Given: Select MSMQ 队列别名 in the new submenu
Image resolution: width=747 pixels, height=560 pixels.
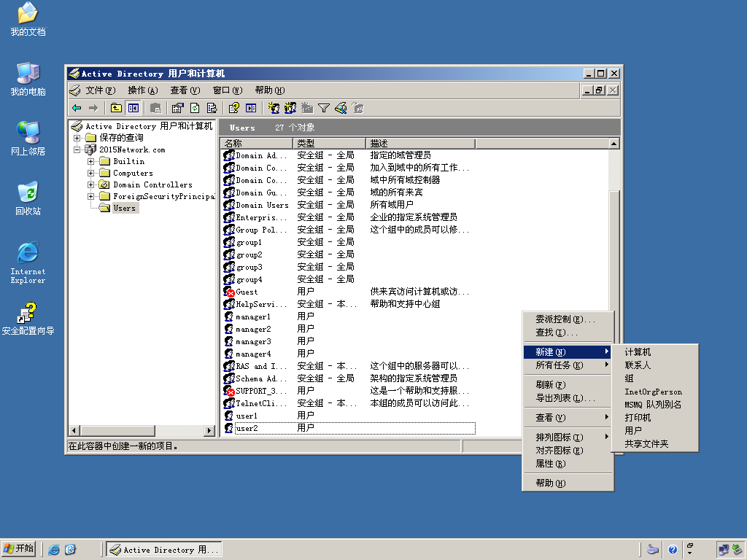Looking at the screenshot, I should 655,404.
